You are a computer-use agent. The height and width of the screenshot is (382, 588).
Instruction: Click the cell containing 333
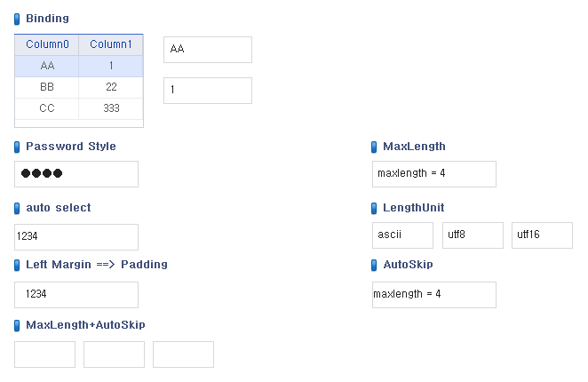111,108
